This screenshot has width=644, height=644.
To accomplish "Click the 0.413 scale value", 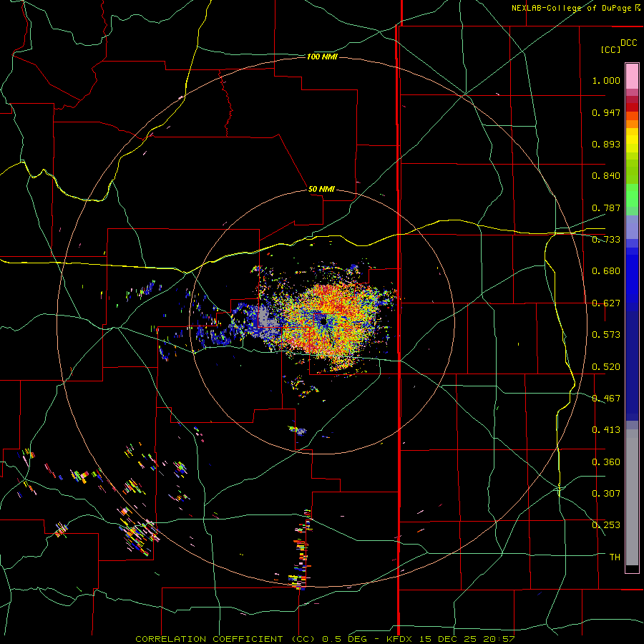I will [x=606, y=430].
